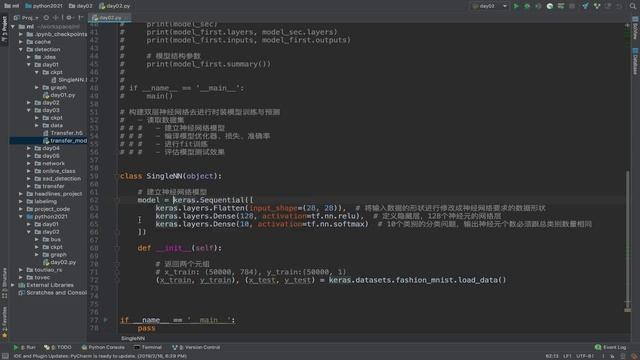This screenshot has width=640, height=360.
Task: Click python2021 breadcrumb in navigation bar
Action: click(44, 6)
